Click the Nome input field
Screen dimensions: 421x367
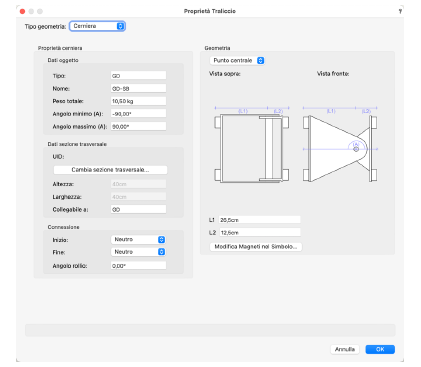[x=138, y=88]
